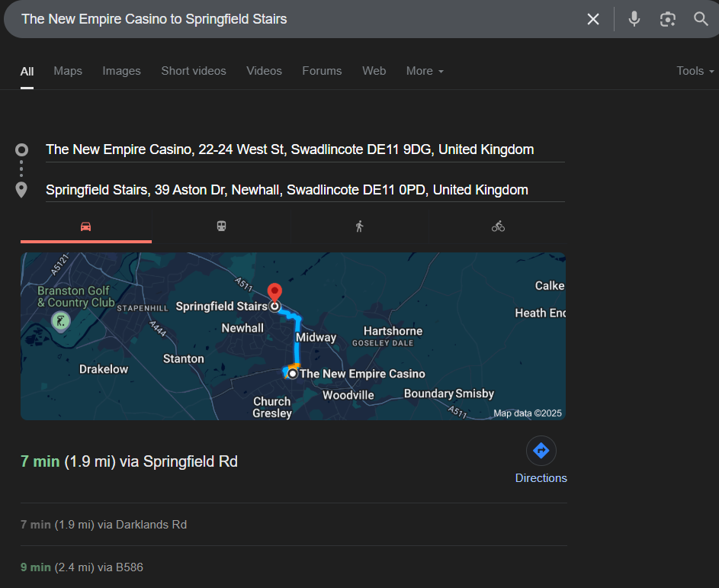Click the Directions link text
The height and width of the screenshot is (588, 719).
tap(541, 478)
